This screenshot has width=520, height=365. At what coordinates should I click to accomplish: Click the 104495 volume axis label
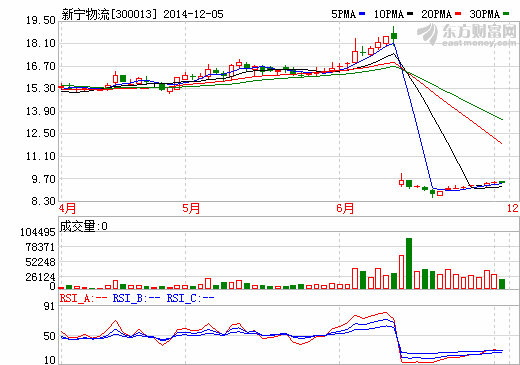tap(38, 232)
